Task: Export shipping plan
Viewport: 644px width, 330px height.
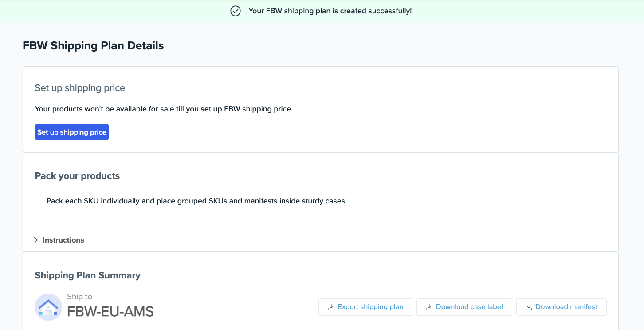Action: [x=365, y=307]
